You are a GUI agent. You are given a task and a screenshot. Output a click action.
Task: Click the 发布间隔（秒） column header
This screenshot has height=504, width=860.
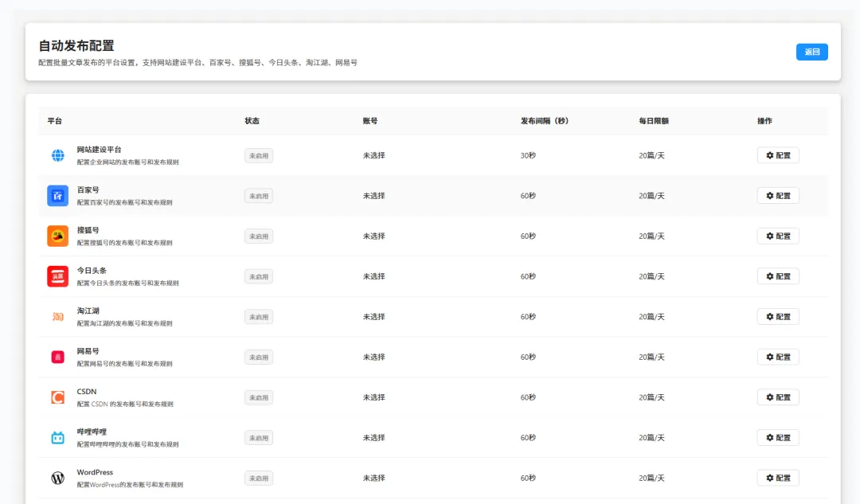pos(545,121)
